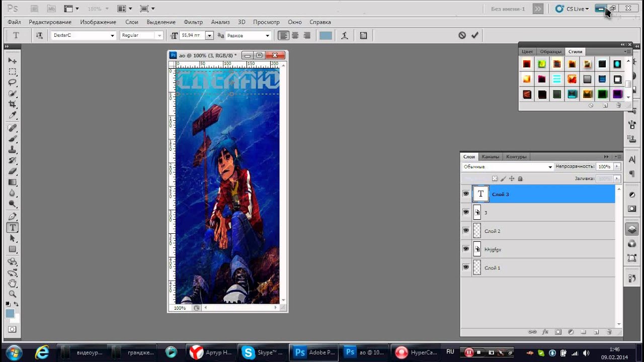This screenshot has height=362, width=644.
Task: Open the Character and Paragraph panel
Action: point(363,35)
